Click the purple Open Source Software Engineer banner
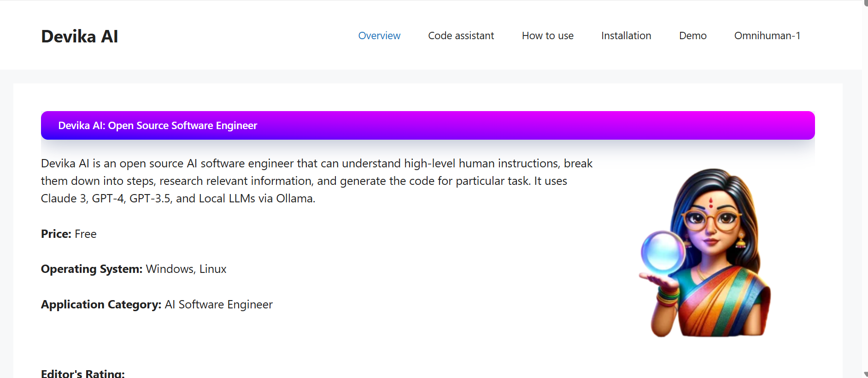 pyautogui.click(x=428, y=125)
